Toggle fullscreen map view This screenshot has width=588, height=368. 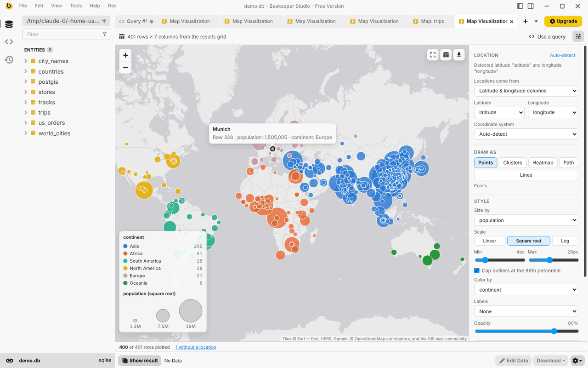click(x=433, y=55)
